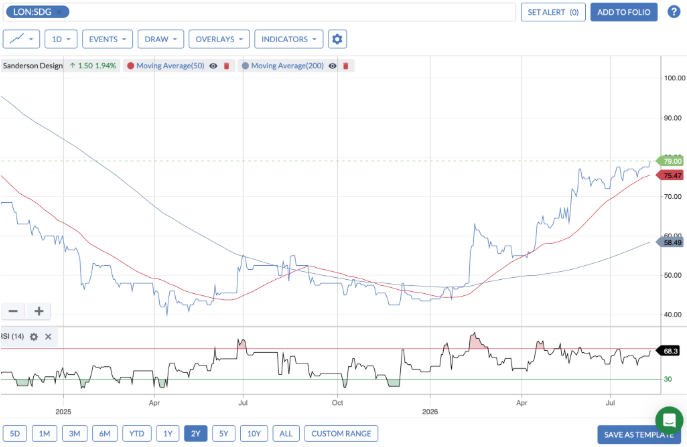Viewport: 687px width, 447px height.
Task: Select the 1Y time range
Action: [168, 433]
